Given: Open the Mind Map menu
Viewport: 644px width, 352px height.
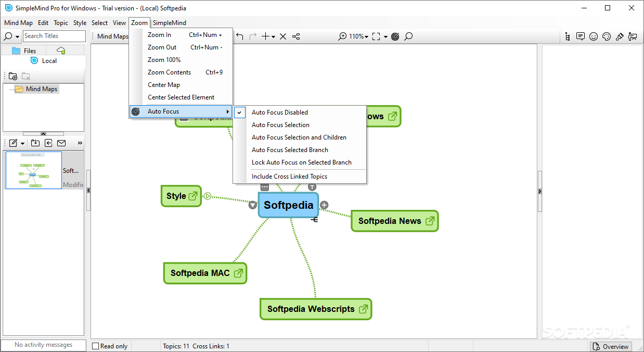Looking at the screenshot, I should (18, 23).
